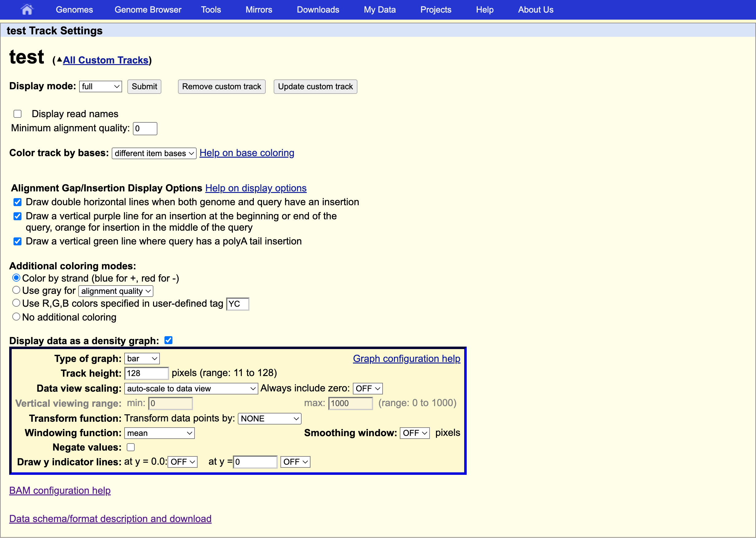Open the Type of graph dropdown
This screenshot has width=756, height=538.
[x=142, y=359]
